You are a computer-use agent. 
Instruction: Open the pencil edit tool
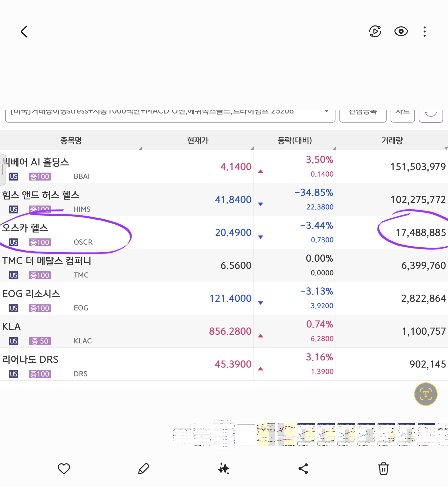pyautogui.click(x=144, y=468)
